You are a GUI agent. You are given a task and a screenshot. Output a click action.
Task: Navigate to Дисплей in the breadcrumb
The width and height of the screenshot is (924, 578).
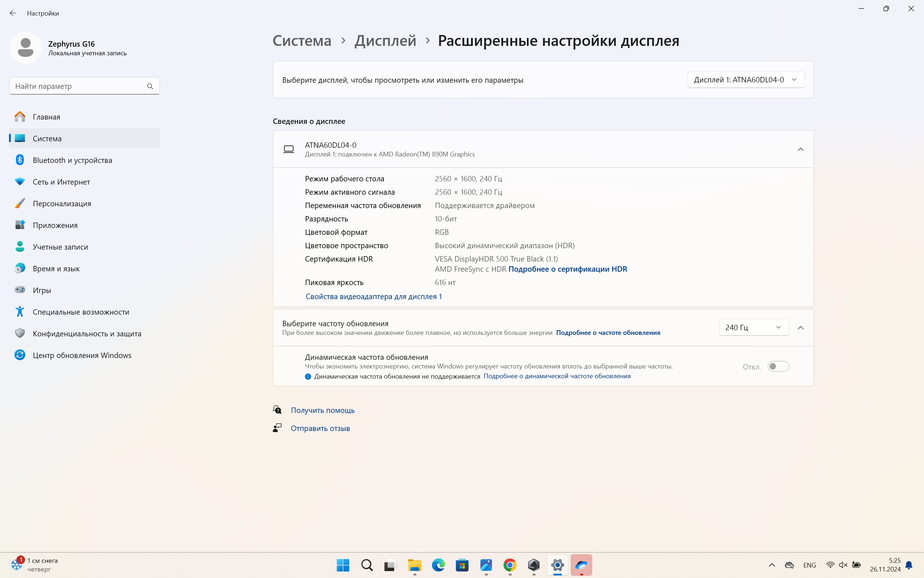click(385, 40)
